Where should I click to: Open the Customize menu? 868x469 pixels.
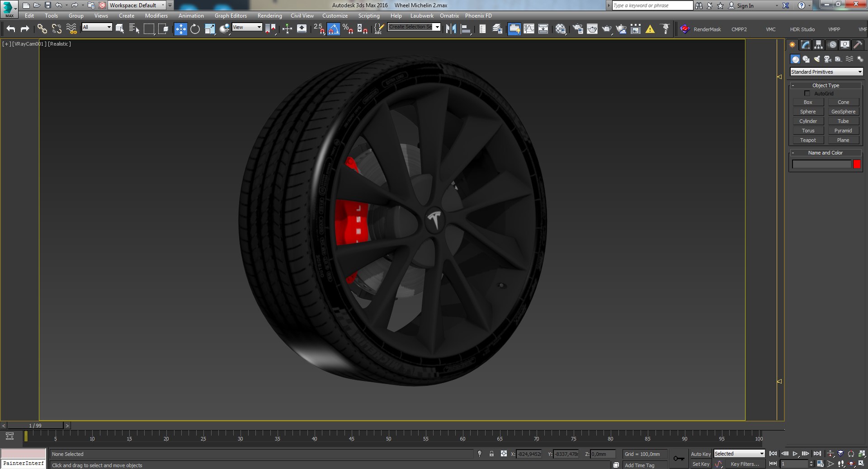(335, 16)
